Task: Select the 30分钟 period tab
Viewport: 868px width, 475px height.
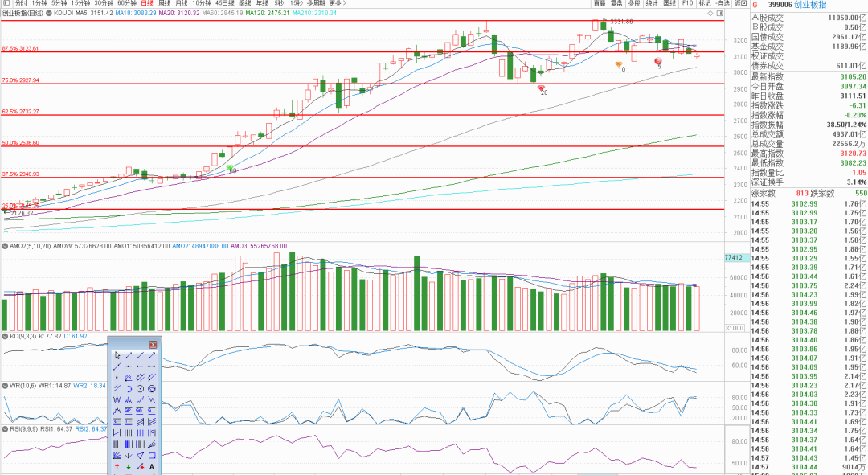Action: click(x=104, y=3)
